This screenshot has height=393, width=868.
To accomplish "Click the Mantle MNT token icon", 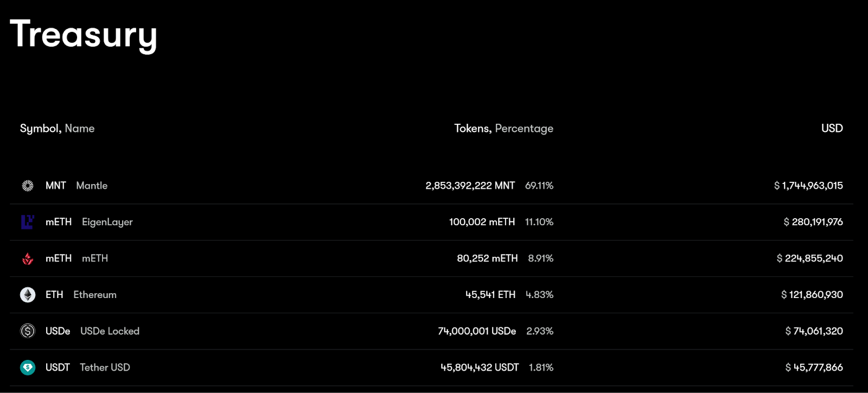I will (x=28, y=186).
